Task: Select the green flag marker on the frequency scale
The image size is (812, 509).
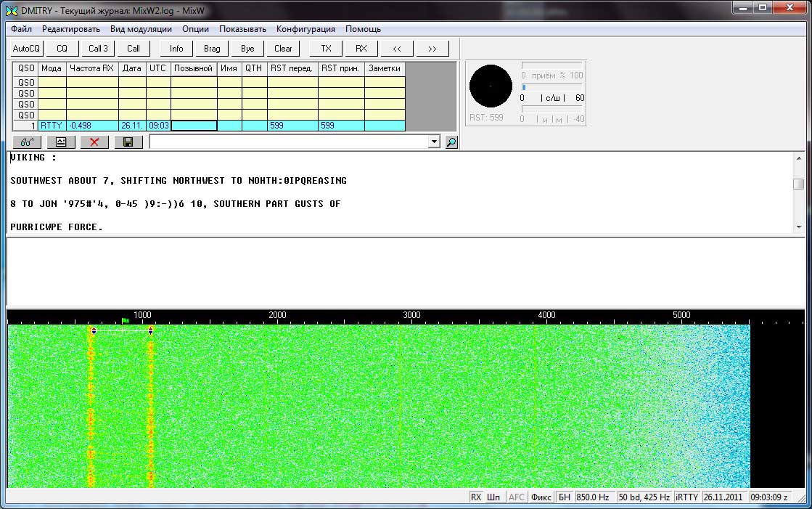Action: pos(125,322)
